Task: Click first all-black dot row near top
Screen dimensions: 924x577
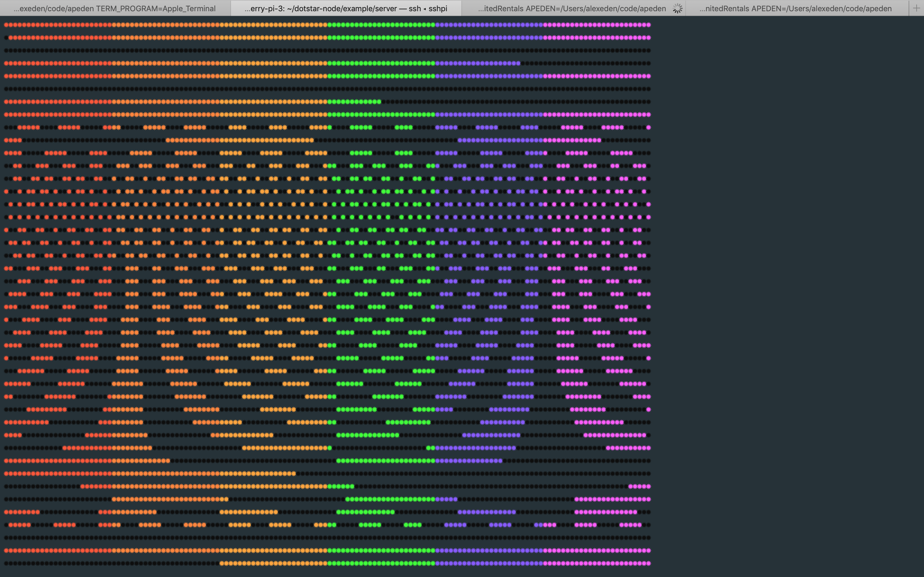Action: [327, 51]
